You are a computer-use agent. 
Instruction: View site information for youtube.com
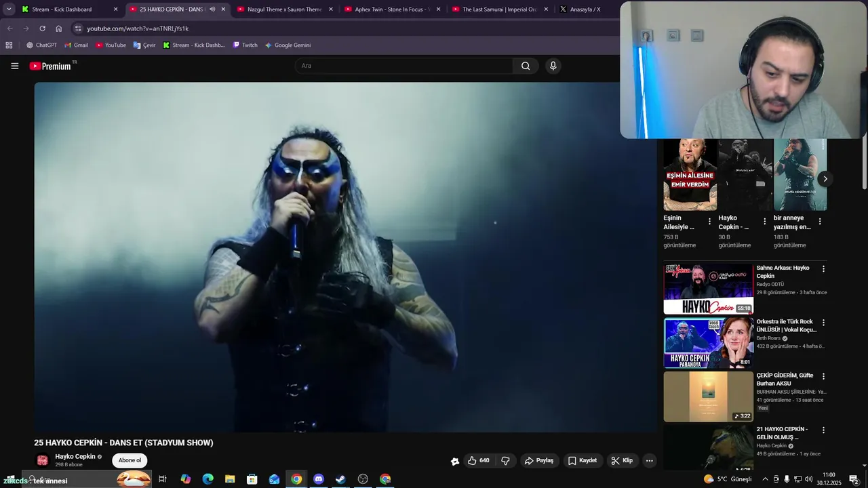coord(78,28)
